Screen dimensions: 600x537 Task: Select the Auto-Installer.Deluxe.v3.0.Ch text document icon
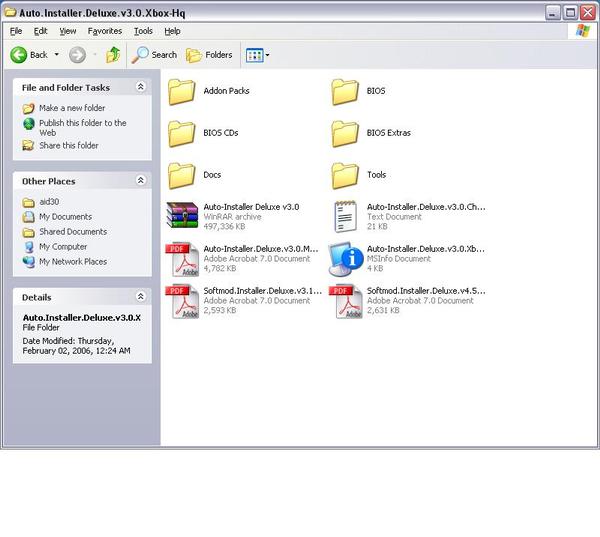coord(346,217)
